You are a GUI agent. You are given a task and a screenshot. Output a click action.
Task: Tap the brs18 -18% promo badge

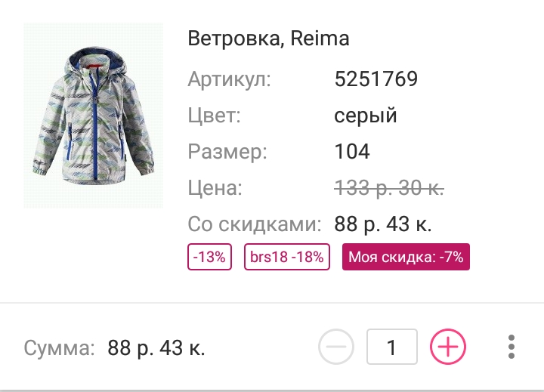point(287,257)
